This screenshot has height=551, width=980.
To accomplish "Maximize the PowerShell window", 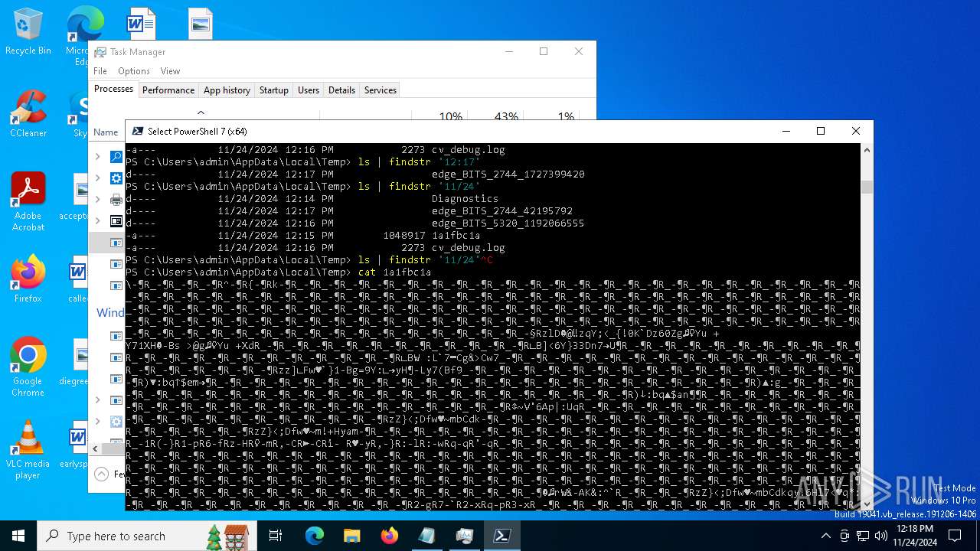I will point(821,131).
